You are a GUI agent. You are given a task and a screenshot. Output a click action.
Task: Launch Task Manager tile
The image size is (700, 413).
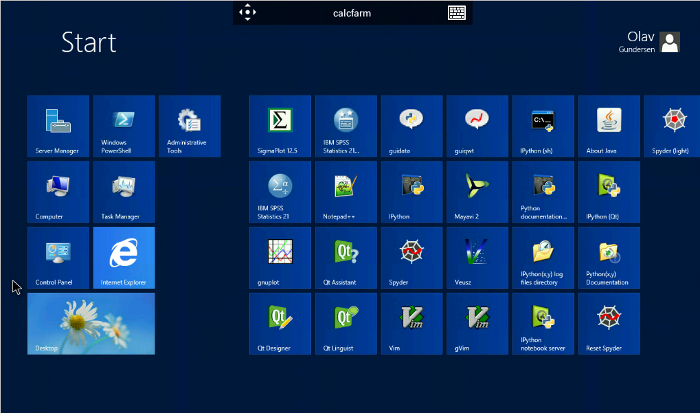click(x=124, y=192)
